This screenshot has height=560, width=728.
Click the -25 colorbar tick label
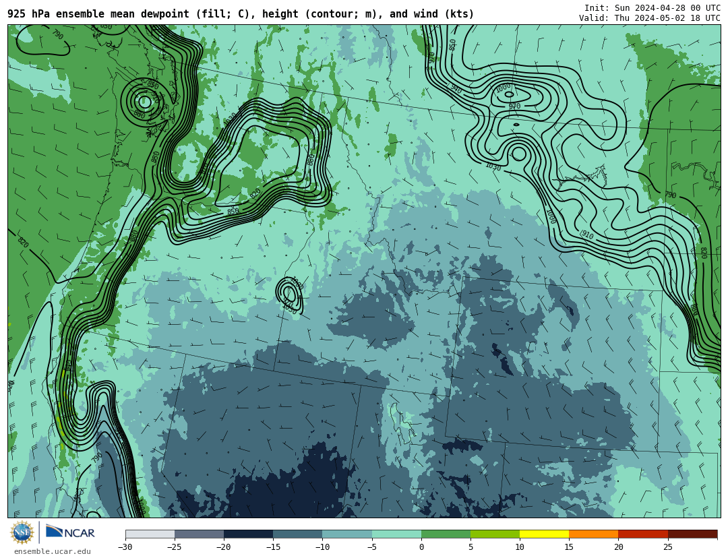pos(175,547)
